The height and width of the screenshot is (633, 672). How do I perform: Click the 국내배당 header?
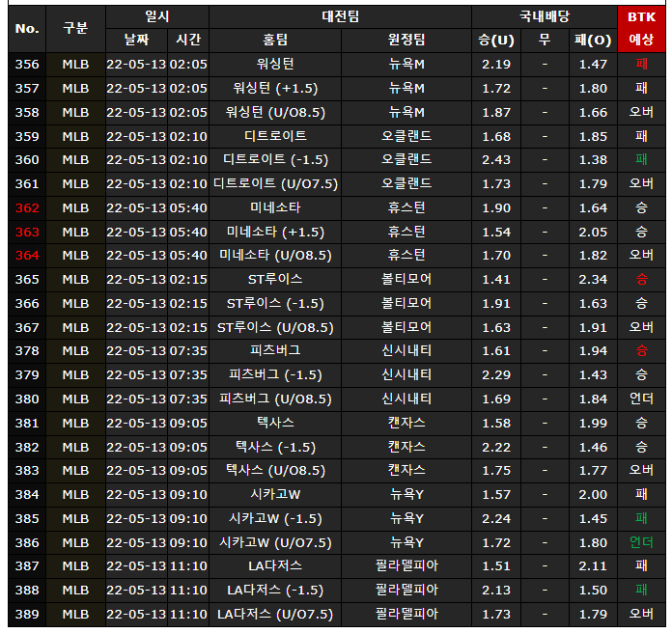545,17
